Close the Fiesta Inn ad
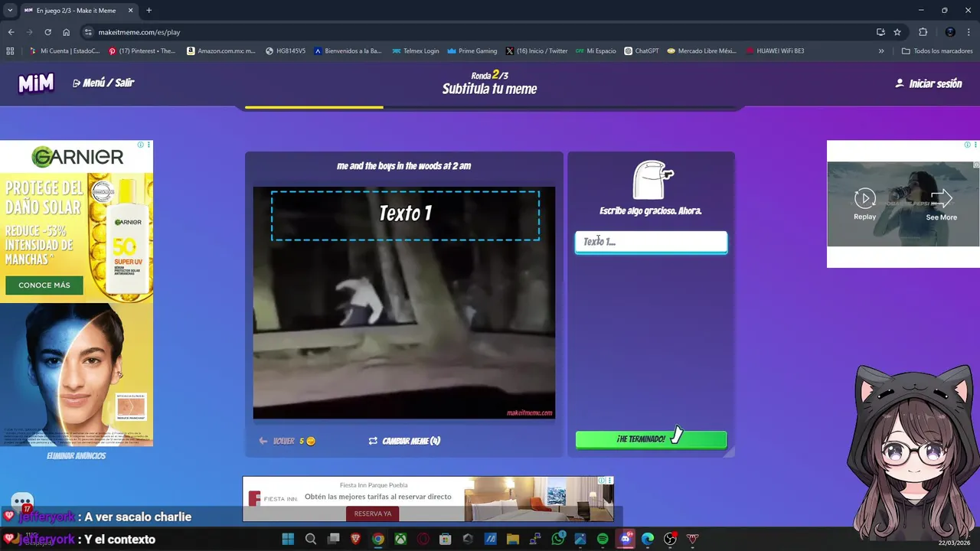This screenshot has width=980, height=551. tap(609, 481)
